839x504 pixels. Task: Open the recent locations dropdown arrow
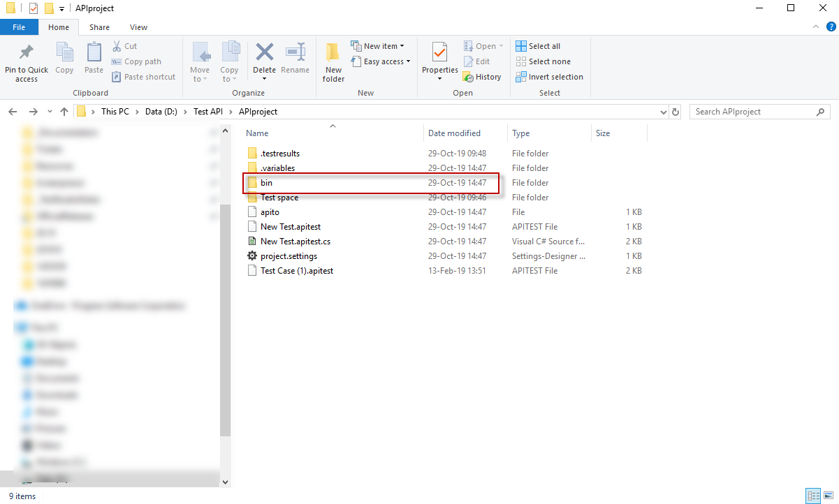pos(50,112)
